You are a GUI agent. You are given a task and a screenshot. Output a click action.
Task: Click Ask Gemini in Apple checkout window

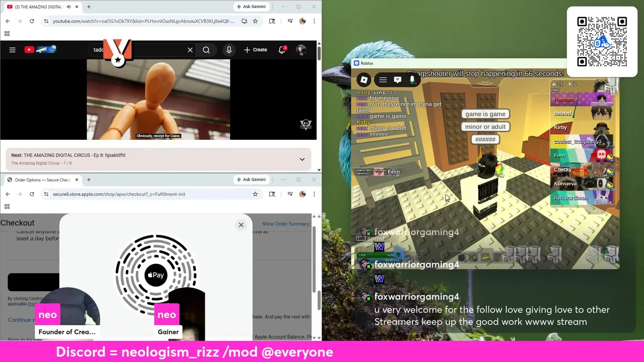(x=251, y=179)
